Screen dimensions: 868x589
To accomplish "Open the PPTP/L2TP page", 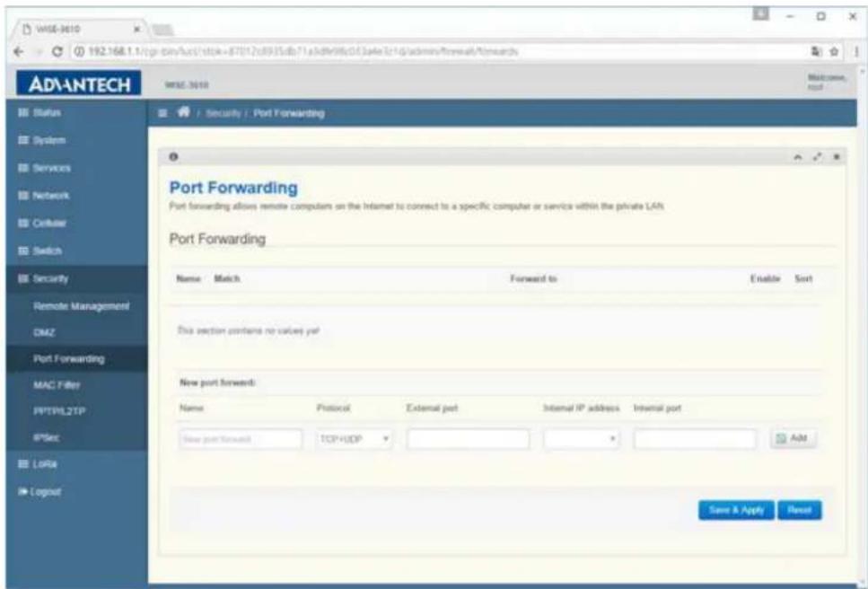I will pos(58,411).
